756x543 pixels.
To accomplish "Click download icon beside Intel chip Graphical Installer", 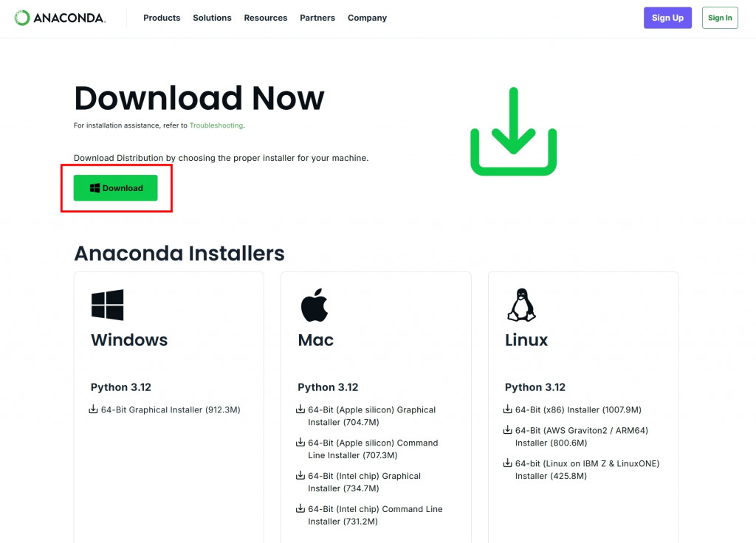I will click(300, 476).
